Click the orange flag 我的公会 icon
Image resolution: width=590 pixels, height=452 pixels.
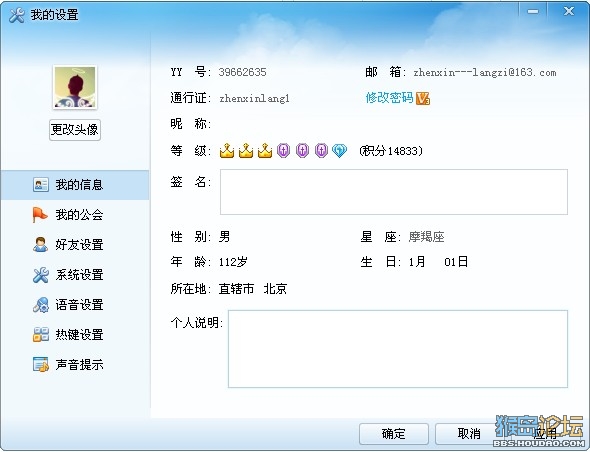coord(40,215)
